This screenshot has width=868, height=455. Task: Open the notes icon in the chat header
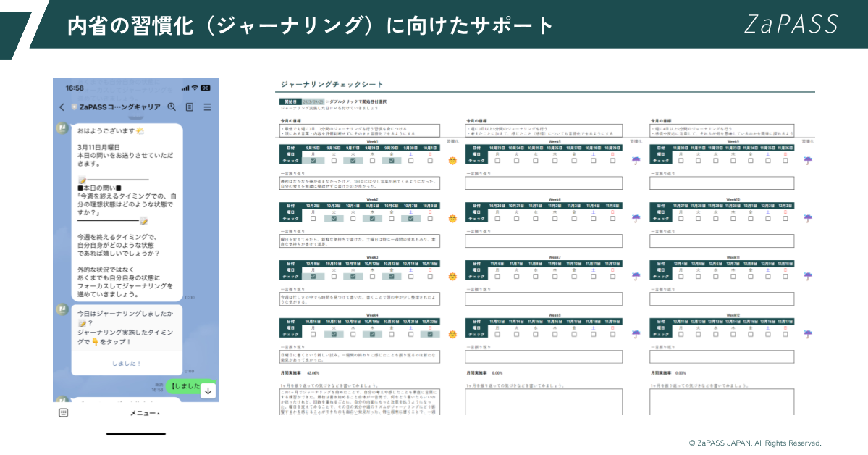tap(190, 107)
